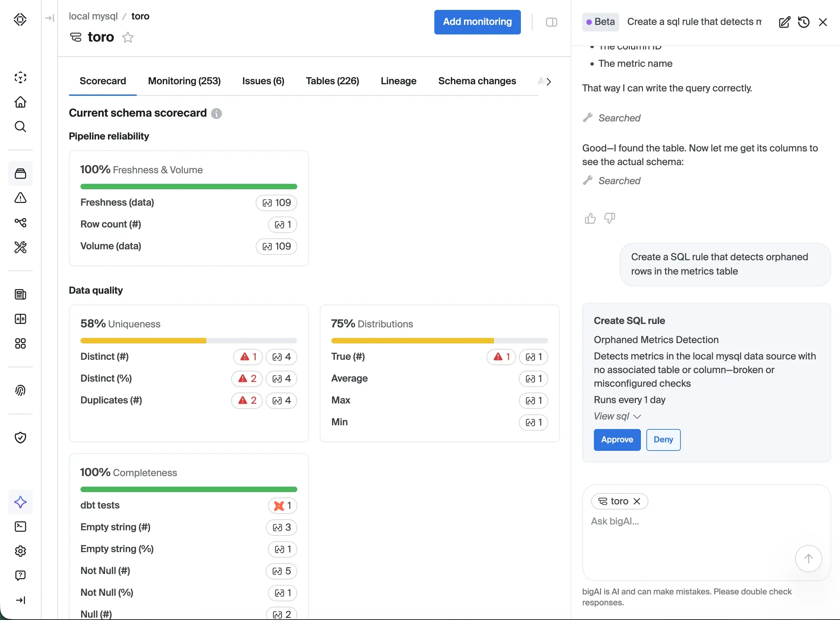The height and width of the screenshot is (620, 840).
Task: Switch to the Monitoring (253) tab
Action: click(184, 81)
